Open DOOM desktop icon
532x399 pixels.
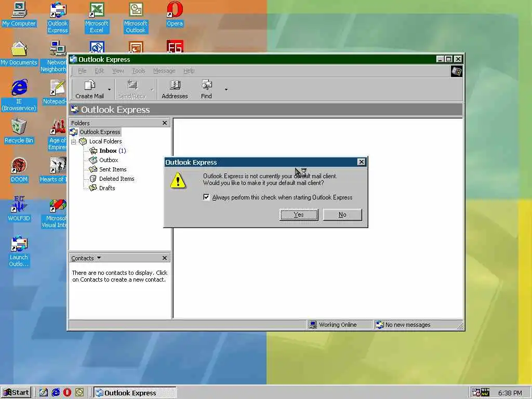pyautogui.click(x=19, y=170)
